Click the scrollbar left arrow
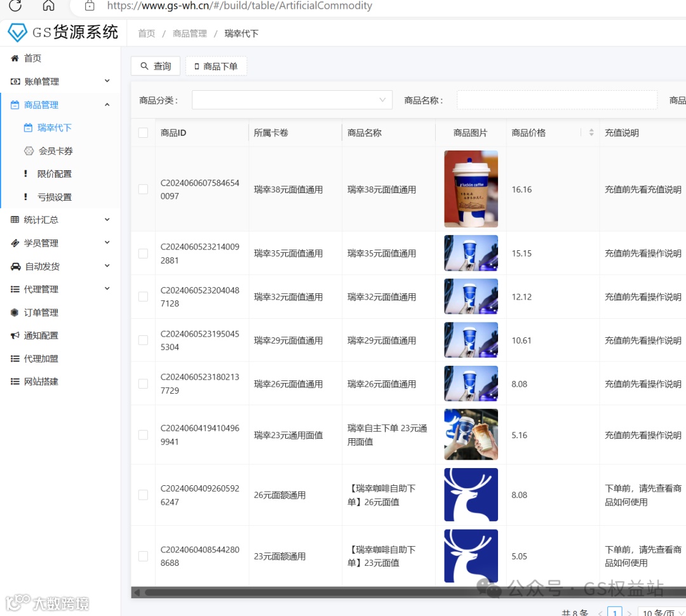The width and height of the screenshot is (686, 616). click(137, 593)
